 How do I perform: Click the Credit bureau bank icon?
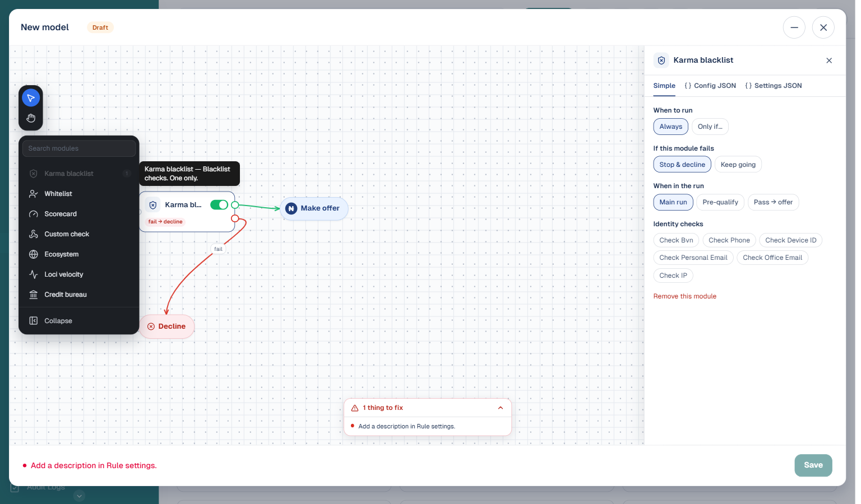point(34,295)
